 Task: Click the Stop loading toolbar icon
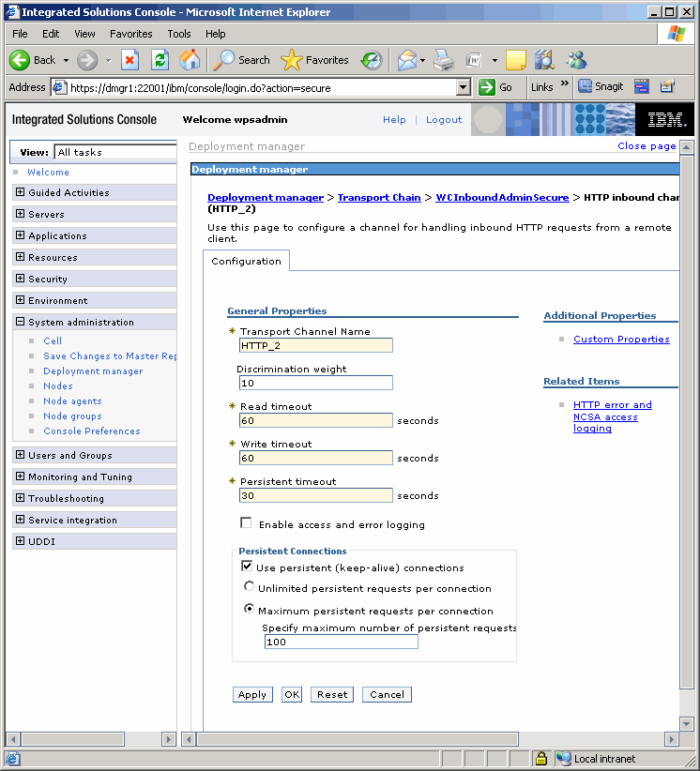click(x=129, y=60)
